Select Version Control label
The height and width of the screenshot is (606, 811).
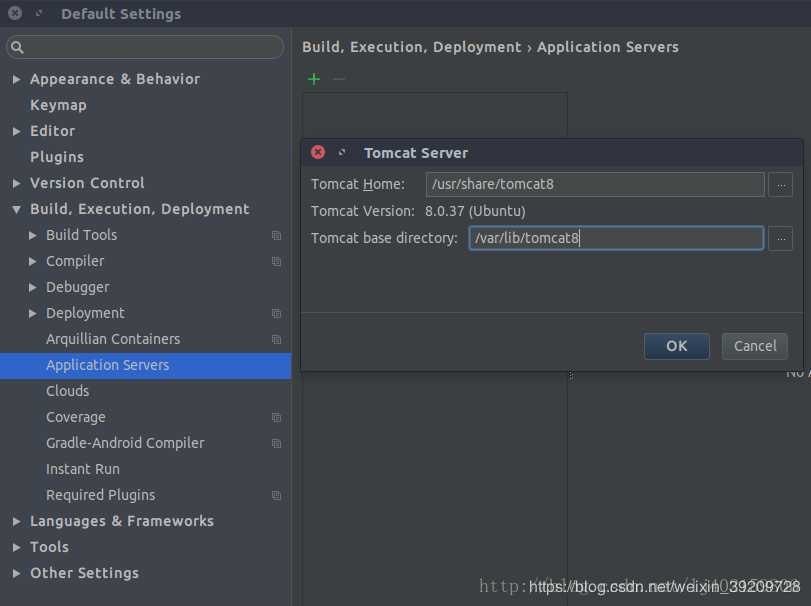[x=87, y=183]
